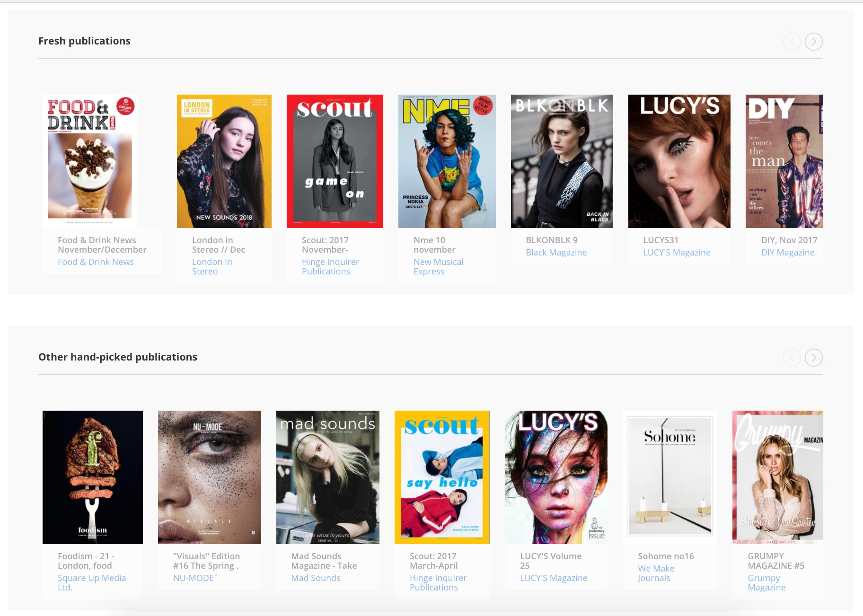Click previous arrow in Fresh publications
Screen dimensions: 863x616
792,42
